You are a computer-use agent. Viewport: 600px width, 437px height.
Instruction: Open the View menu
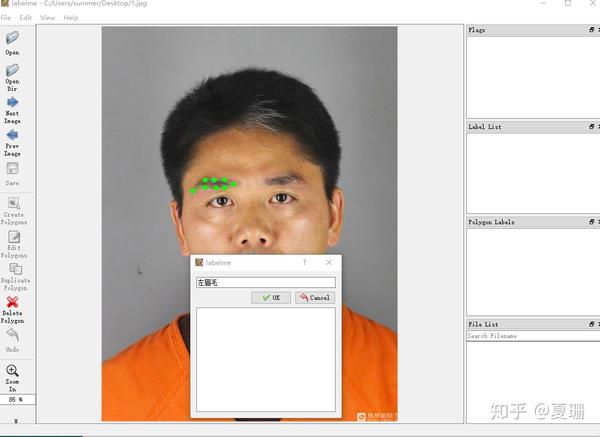pyautogui.click(x=47, y=18)
